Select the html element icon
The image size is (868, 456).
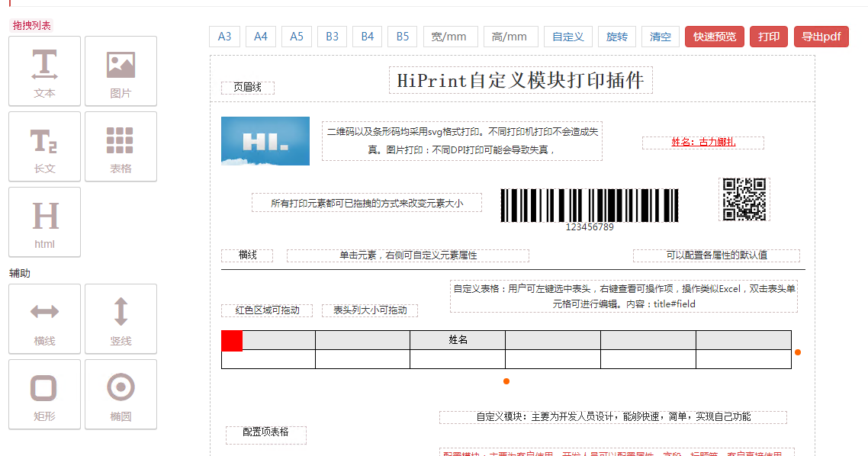click(x=44, y=222)
